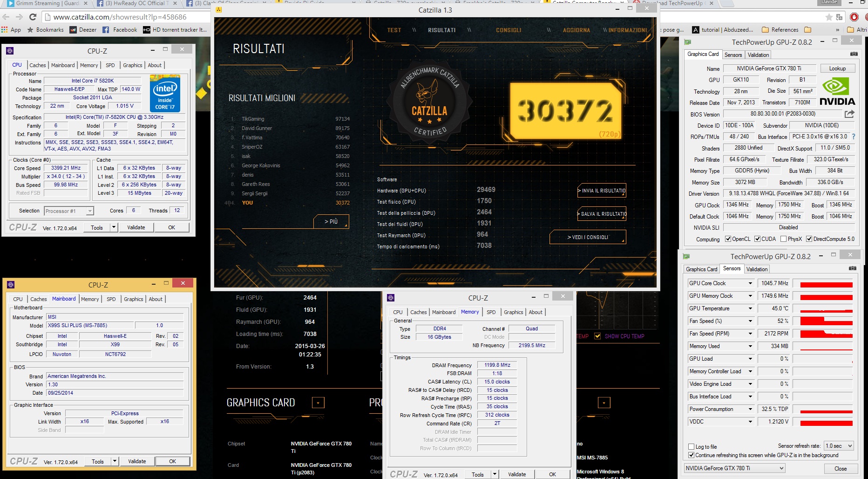Click the camera icon in GPU-Z Sensors window
The width and height of the screenshot is (868, 479).
pos(852,268)
